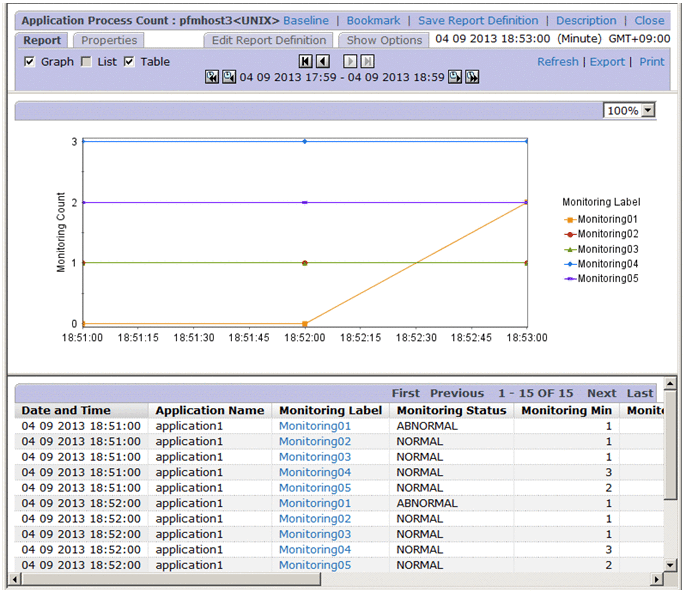Enable the List checkbox
685x592 pixels.
tap(86, 62)
